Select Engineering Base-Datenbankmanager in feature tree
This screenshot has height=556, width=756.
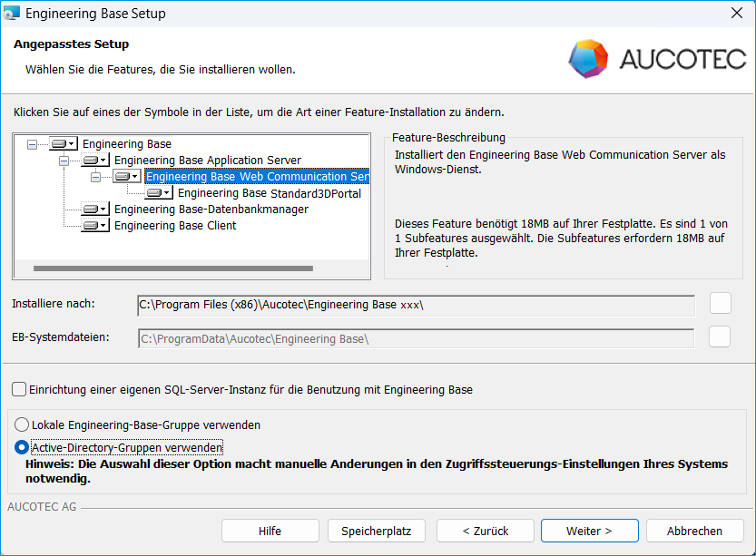(x=211, y=210)
